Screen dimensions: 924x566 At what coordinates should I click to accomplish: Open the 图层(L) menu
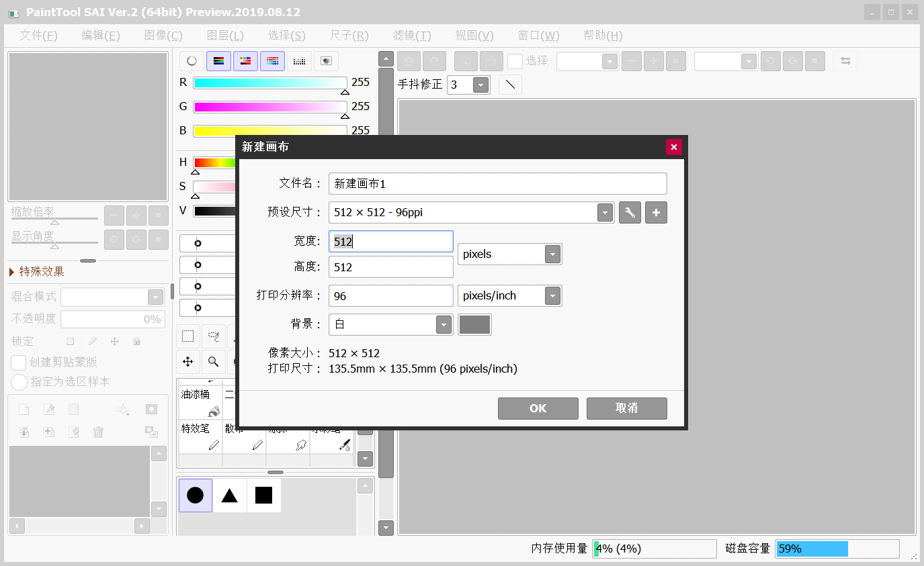[x=225, y=36]
